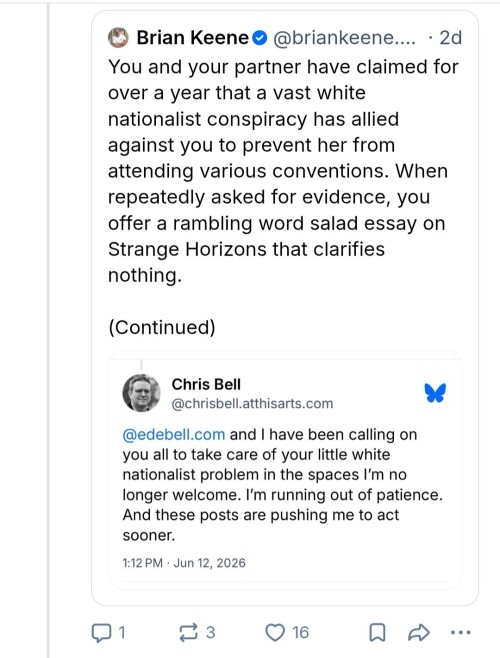Click the 2d post timestamp

(450, 38)
